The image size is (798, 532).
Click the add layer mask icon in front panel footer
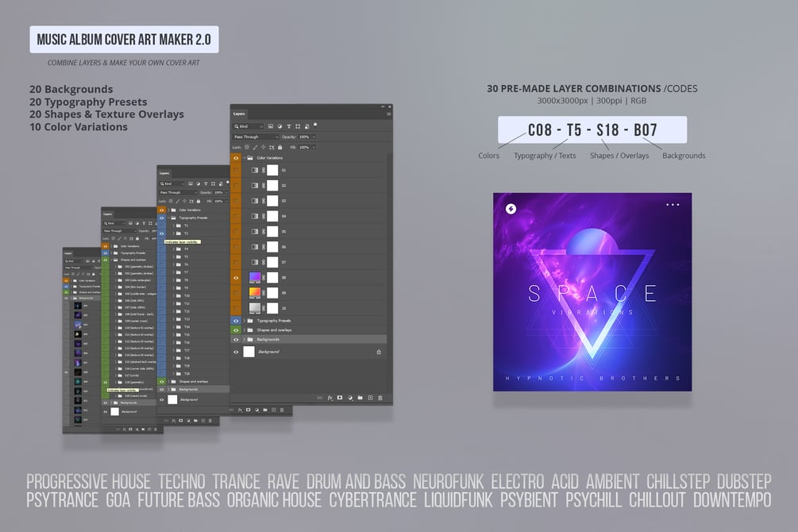340,398
